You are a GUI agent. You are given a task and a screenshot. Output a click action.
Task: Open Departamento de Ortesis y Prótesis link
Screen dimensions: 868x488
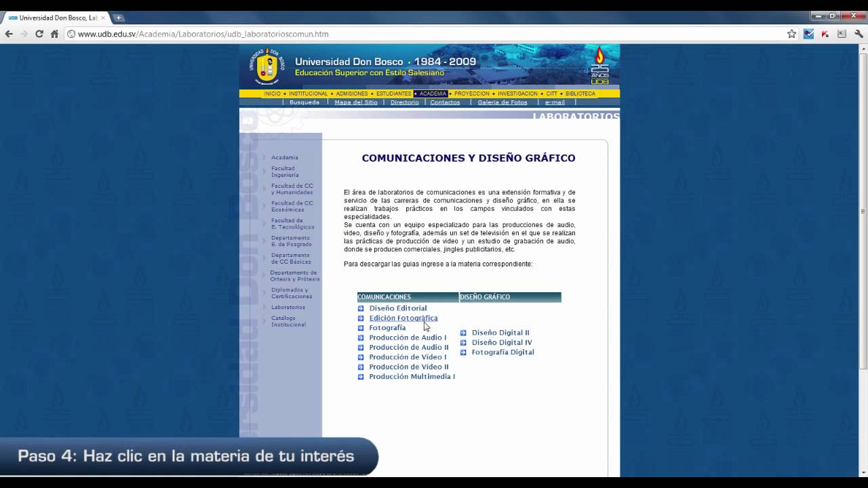point(295,276)
